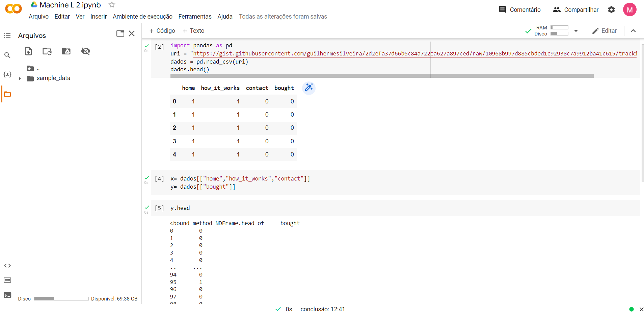Run cell [2] with the pandas import
This screenshot has width=644, height=314.
click(159, 47)
